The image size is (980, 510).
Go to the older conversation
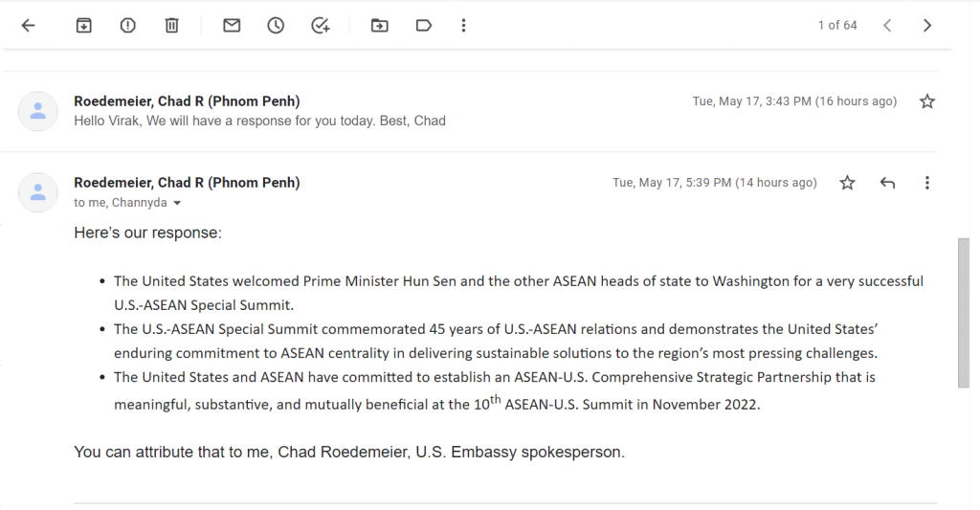click(x=926, y=26)
